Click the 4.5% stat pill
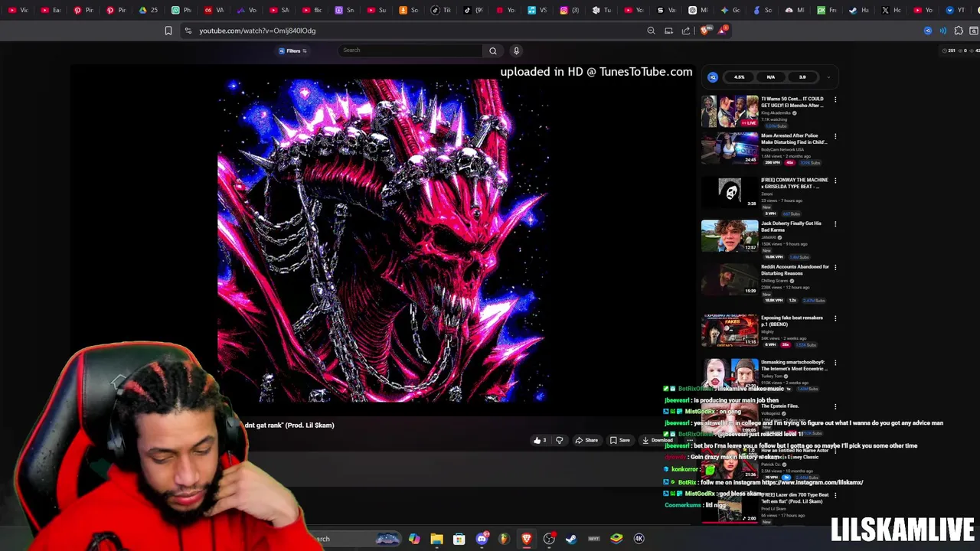The width and height of the screenshot is (980, 551). point(740,77)
